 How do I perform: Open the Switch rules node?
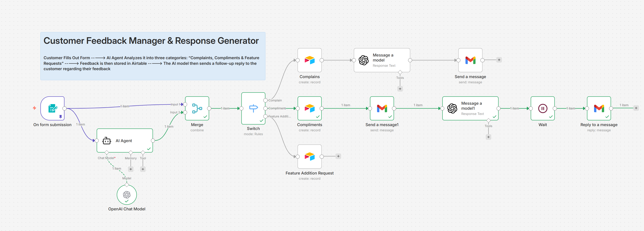[253, 108]
